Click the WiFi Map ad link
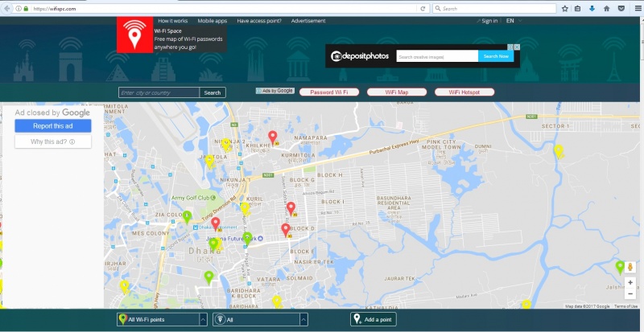This screenshot has height=332, width=644. [397, 92]
